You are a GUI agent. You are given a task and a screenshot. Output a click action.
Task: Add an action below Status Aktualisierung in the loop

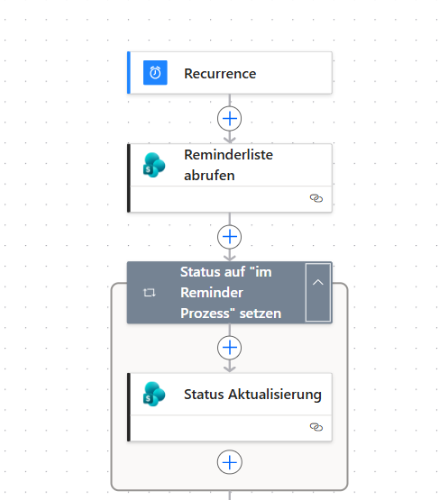pyautogui.click(x=230, y=462)
